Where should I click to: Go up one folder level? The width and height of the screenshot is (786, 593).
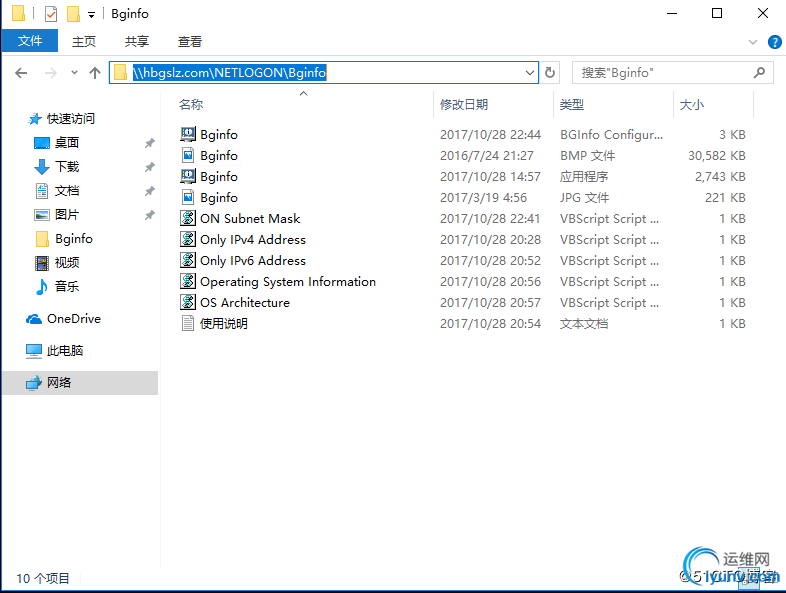[95, 73]
